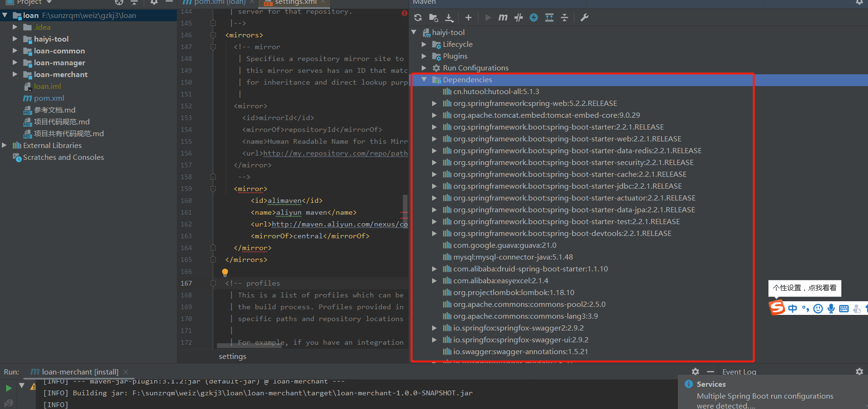868x409 pixels.
Task: Click Download Sources and Documentation icon
Action: (449, 17)
